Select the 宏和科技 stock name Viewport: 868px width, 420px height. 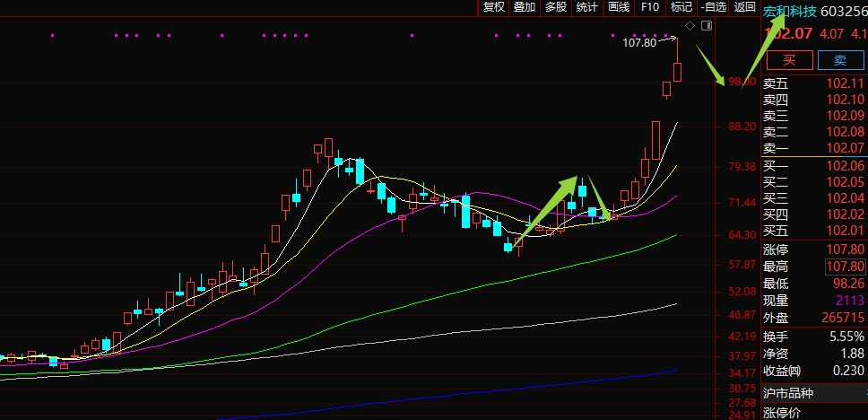pyautogui.click(x=789, y=11)
